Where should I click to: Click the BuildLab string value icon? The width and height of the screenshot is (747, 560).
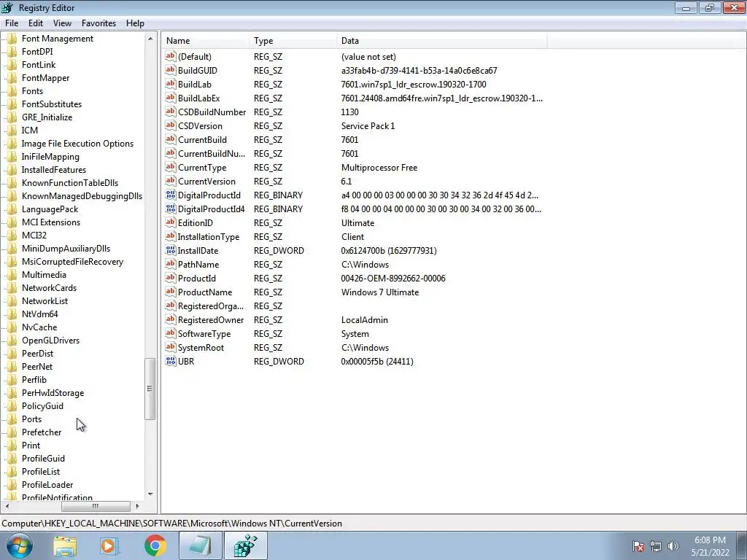click(x=171, y=84)
